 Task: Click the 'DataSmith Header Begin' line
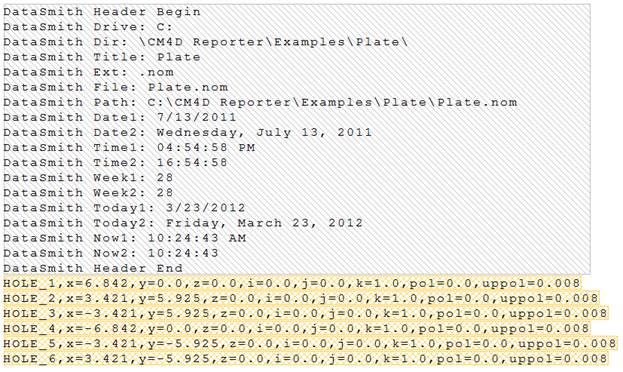(102, 12)
